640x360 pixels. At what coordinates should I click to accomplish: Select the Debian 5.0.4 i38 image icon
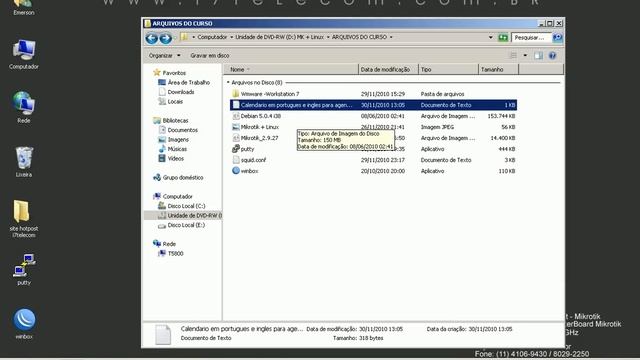(x=236, y=116)
